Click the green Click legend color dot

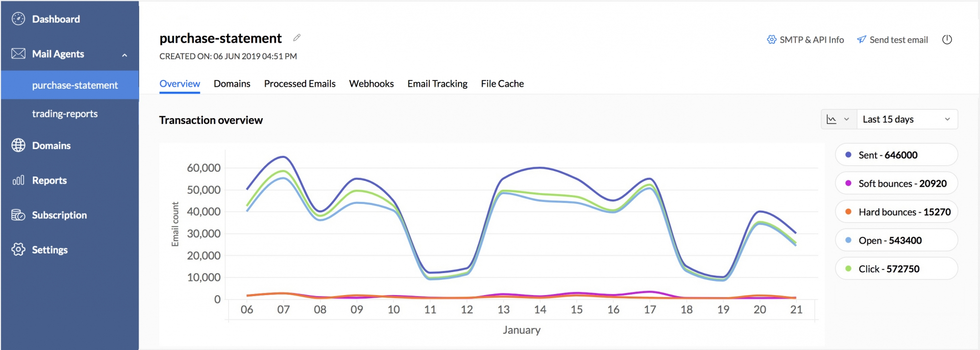[x=848, y=269]
